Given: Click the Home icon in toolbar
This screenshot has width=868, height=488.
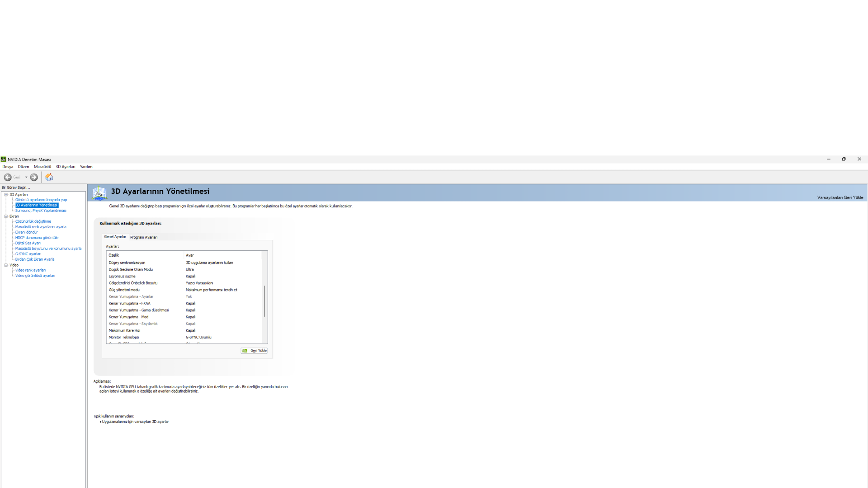Looking at the screenshot, I should [x=49, y=177].
